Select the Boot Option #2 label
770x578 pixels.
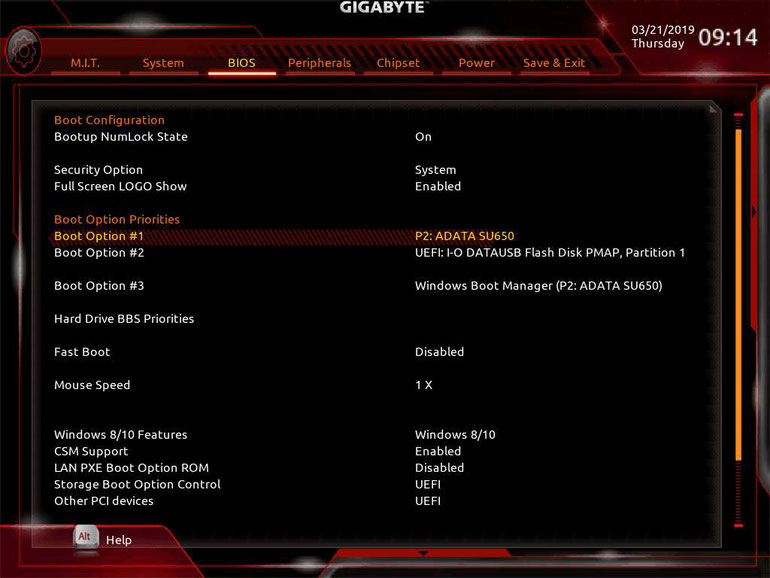[x=99, y=252]
